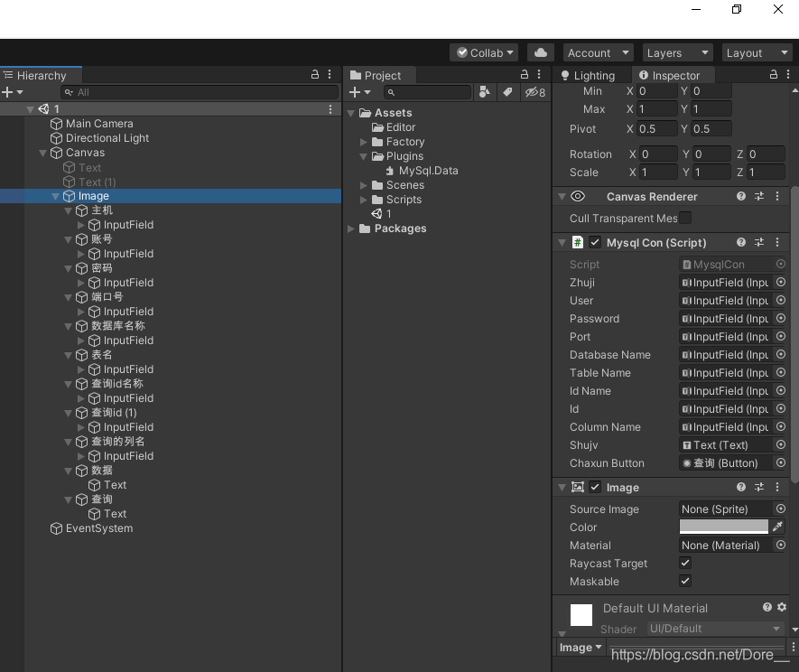
Task: Enable Cull Transparent Mesh checkbox
Action: pyautogui.click(x=685, y=217)
